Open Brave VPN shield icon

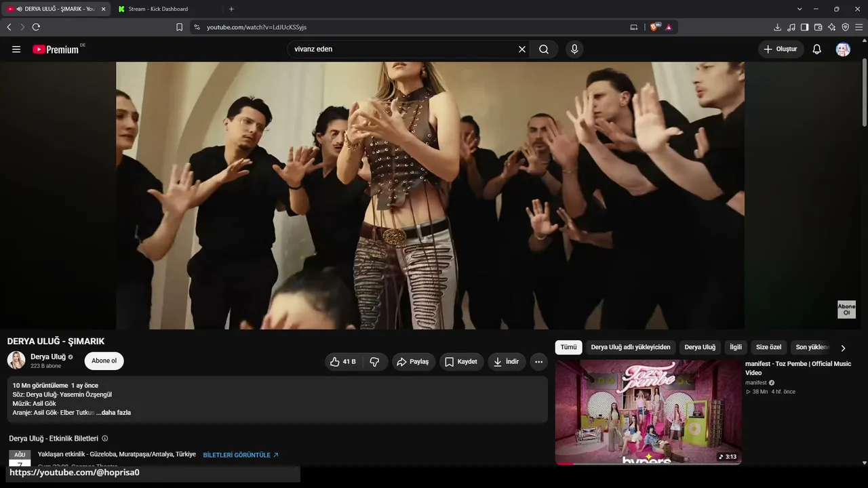[x=845, y=27]
